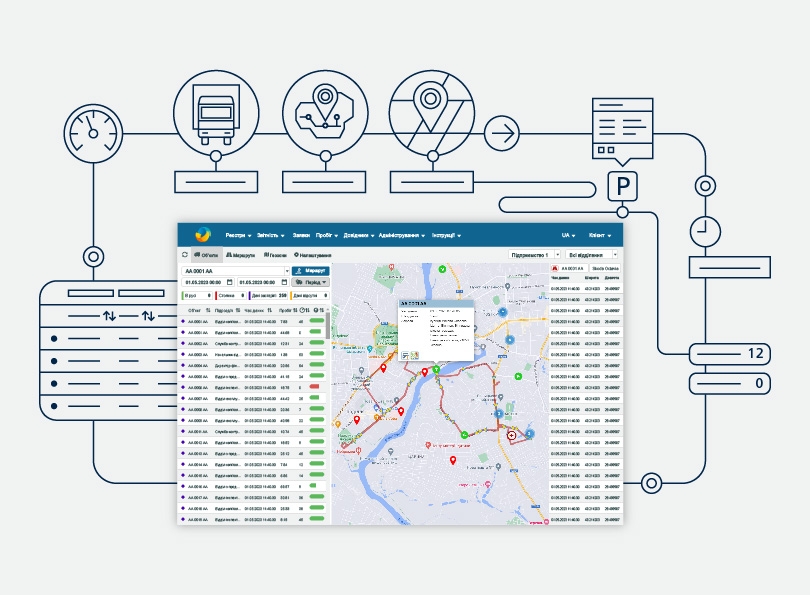The height and width of the screenshot is (595, 810).
Task: Click the calendar icon on the start date
Action: tap(231, 281)
